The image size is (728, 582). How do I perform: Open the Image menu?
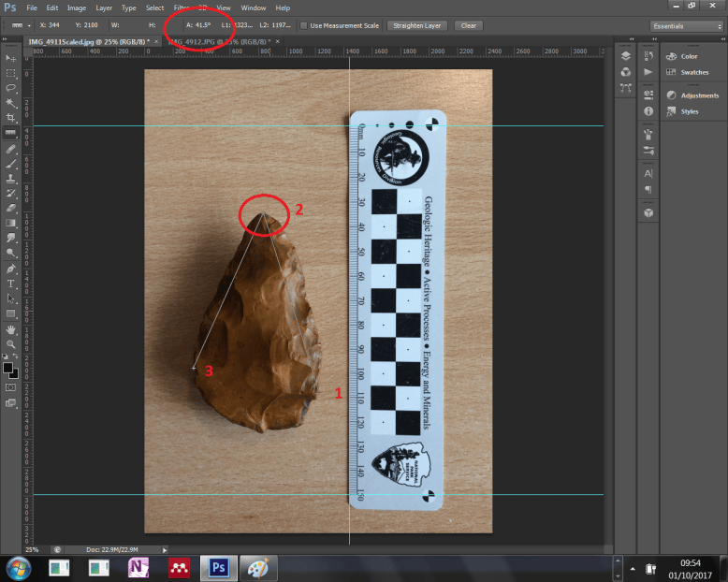tap(77, 7)
